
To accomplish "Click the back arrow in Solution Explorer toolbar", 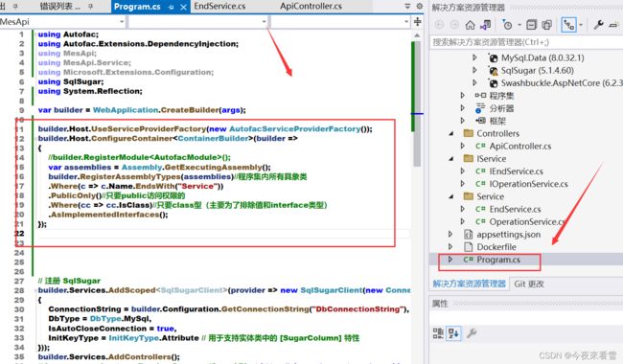I will (x=439, y=26).
